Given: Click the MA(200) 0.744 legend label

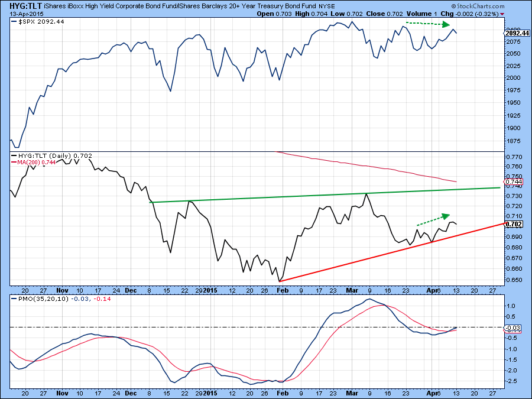Looking at the screenshot, I should (x=34, y=163).
